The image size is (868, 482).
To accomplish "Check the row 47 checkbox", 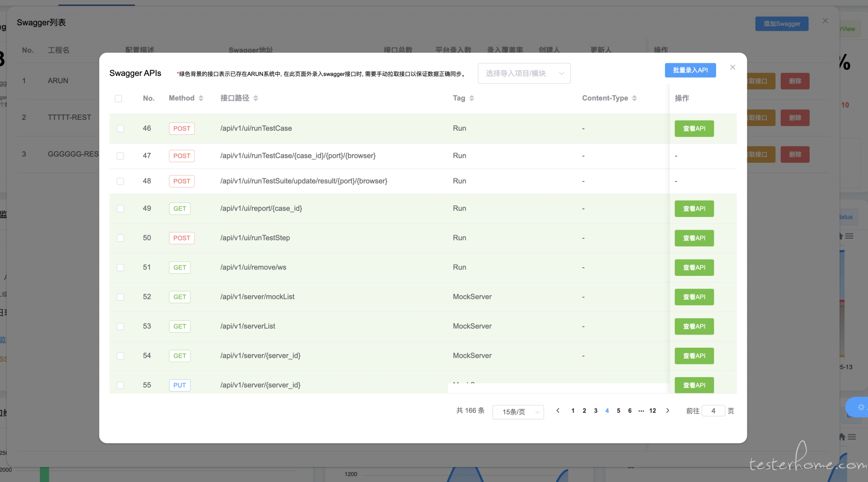I will (x=120, y=156).
